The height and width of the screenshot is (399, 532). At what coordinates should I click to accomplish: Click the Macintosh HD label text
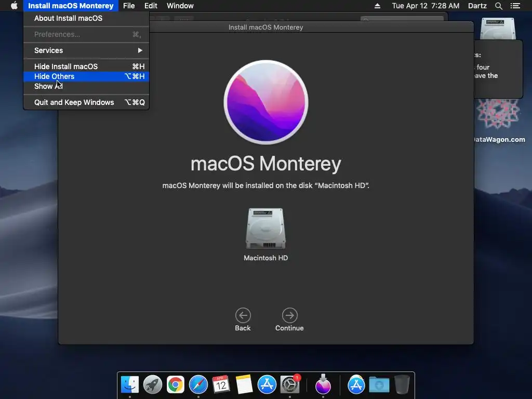coord(265,258)
